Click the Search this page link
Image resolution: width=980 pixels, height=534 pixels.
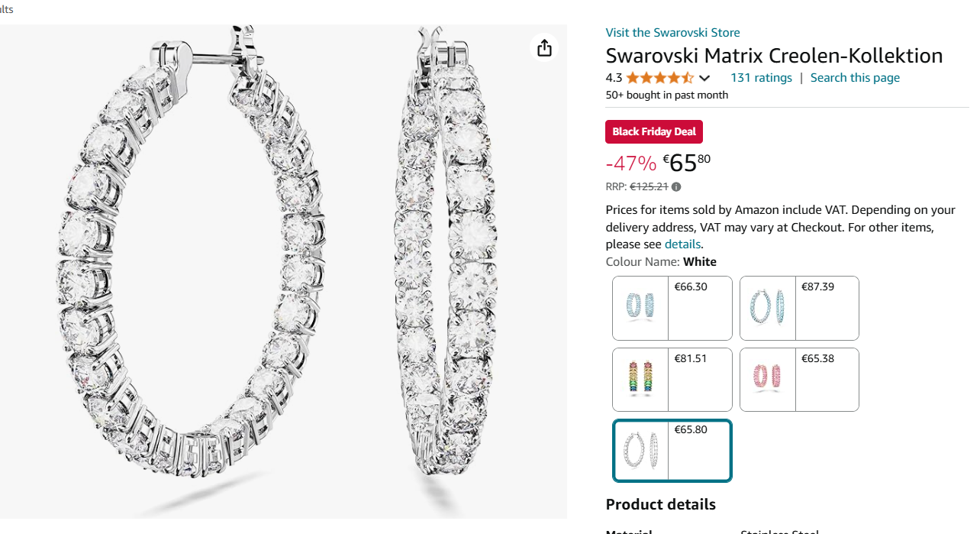pos(855,78)
